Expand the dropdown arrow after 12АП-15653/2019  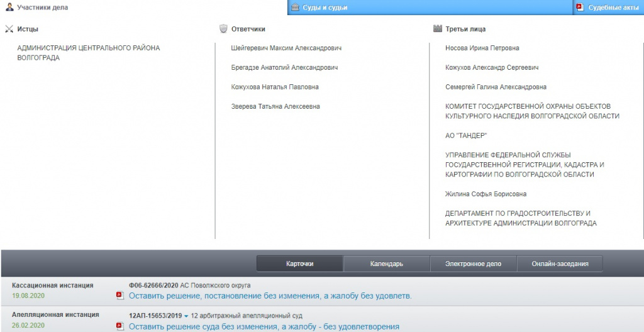click(x=186, y=316)
